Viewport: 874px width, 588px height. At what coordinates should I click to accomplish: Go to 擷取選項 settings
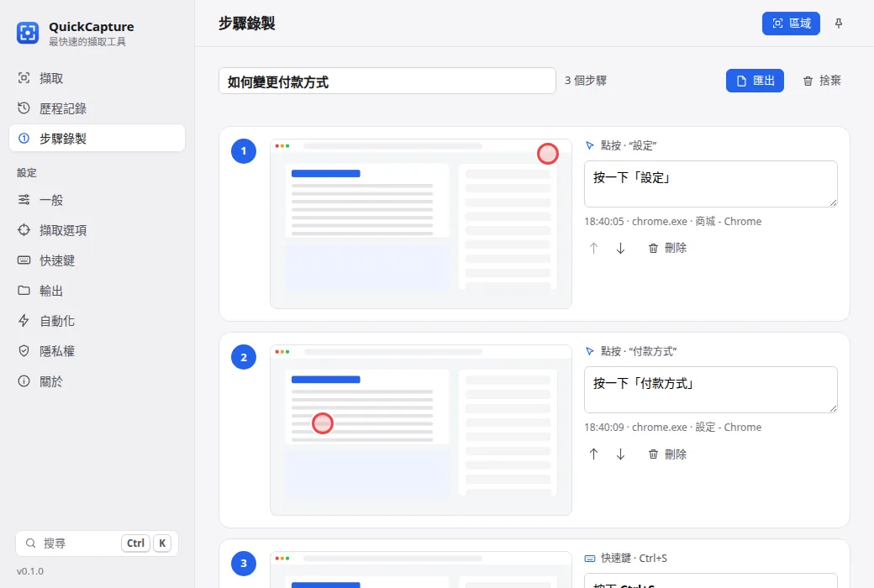97,229
